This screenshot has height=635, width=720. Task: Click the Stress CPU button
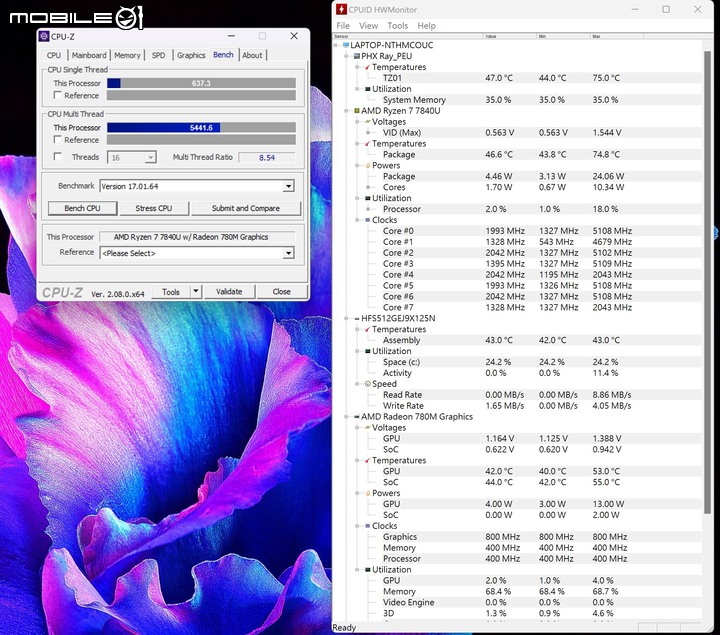pyautogui.click(x=154, y=208)
